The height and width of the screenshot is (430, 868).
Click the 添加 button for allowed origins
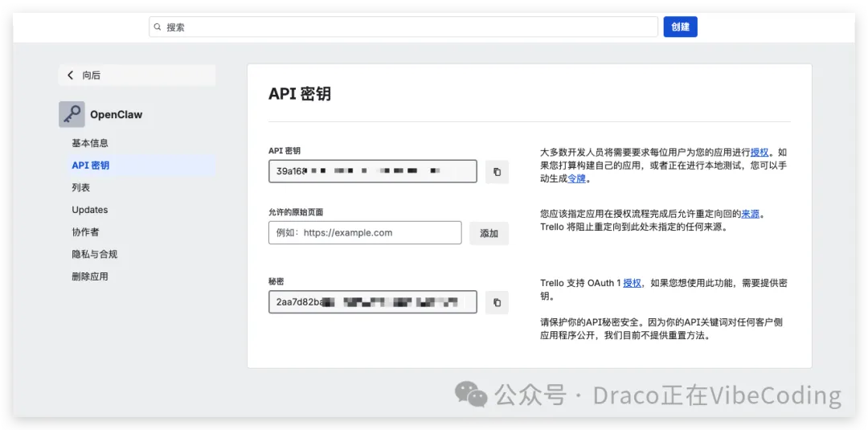pyautogui.click(x=489, y=233)
